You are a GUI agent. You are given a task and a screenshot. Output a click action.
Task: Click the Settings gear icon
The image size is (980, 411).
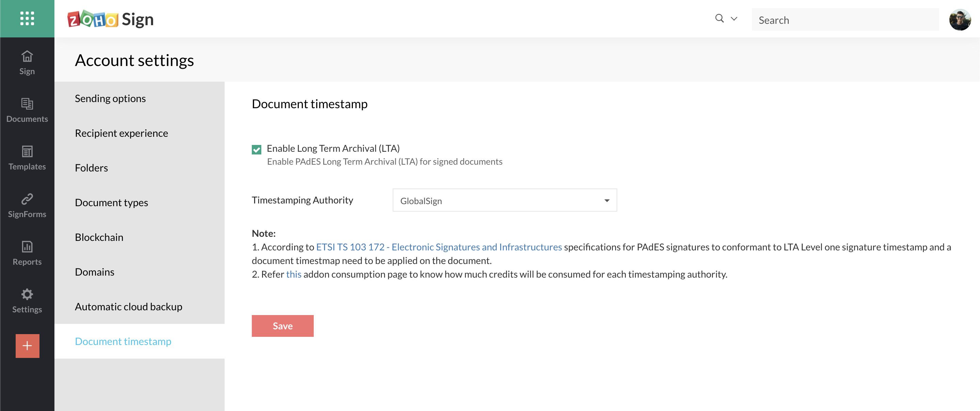[x=27, y=294]
